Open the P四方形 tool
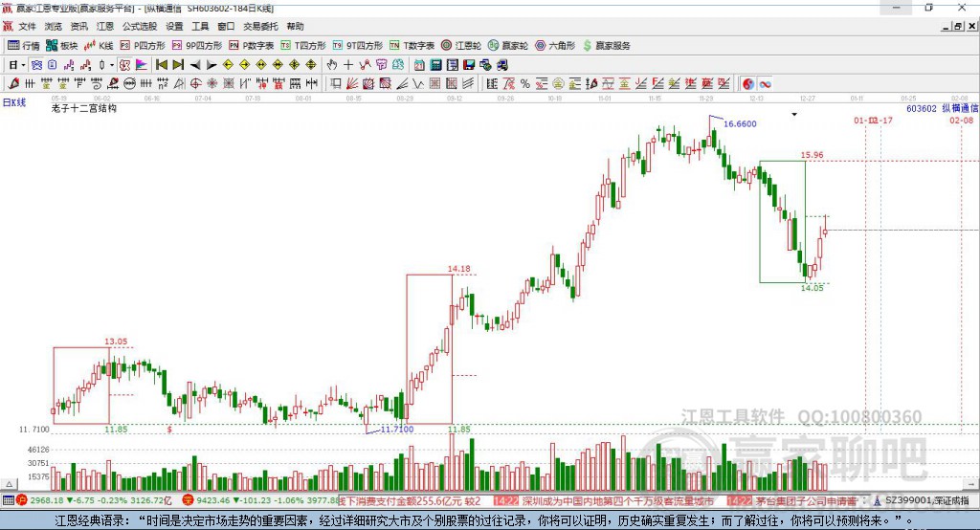 coord(143,46)
